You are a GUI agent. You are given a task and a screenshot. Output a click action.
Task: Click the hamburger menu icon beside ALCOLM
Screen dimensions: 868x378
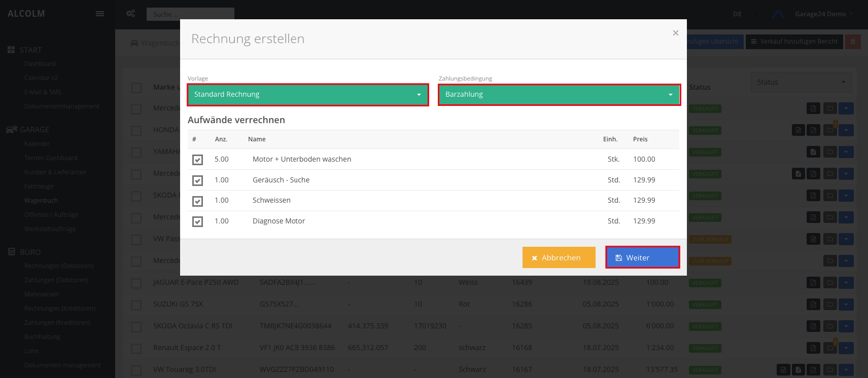tap(100, 14)
